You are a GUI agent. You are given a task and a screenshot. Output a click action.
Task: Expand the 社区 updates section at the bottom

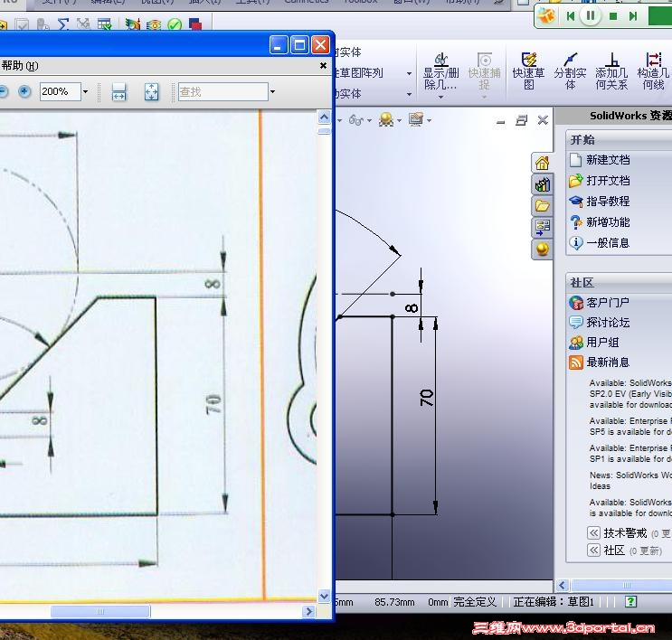pos(593,550)
